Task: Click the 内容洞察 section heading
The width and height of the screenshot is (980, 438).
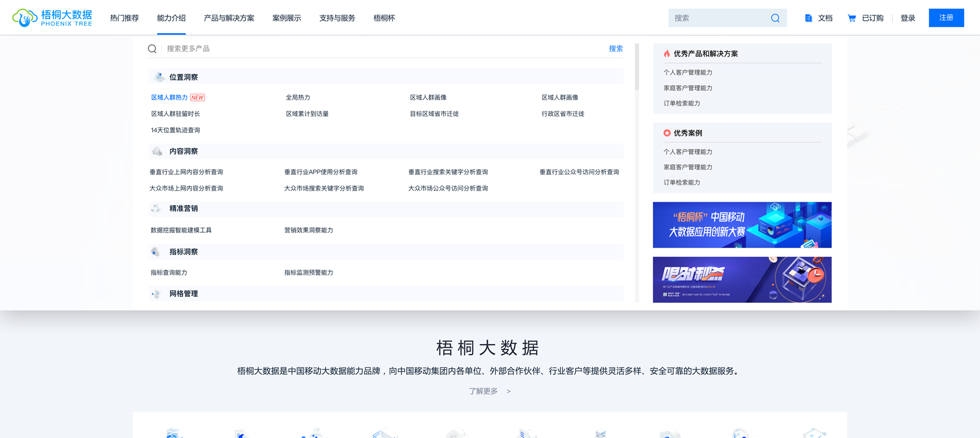Action: click(x=184, y=151)
